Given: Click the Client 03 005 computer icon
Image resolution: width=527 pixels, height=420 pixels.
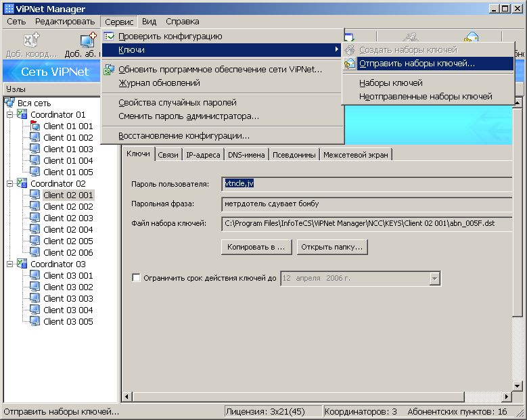Looking at the screenshot, I should [35, 321].
